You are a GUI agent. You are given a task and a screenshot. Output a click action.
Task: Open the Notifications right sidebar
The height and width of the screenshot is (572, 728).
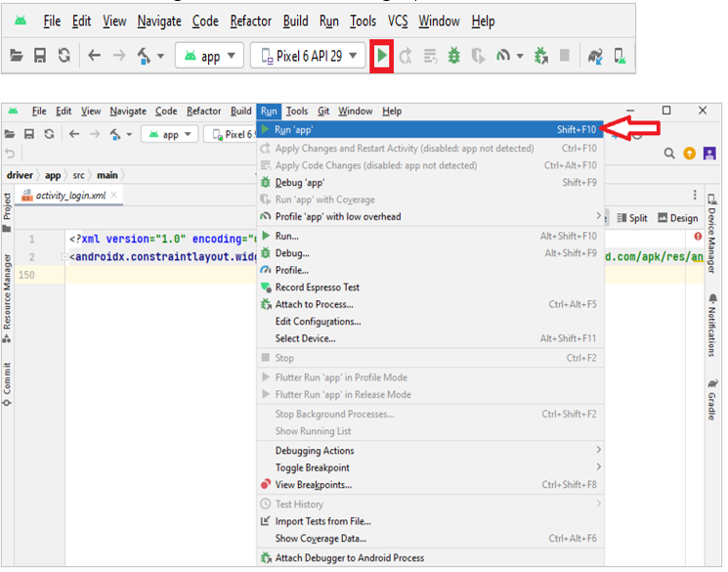click(x=712, y=325)
